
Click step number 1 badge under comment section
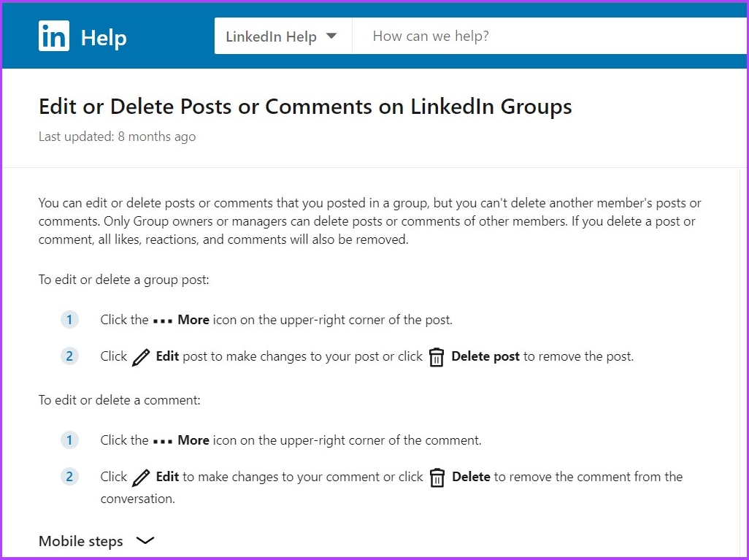(70, 440)
